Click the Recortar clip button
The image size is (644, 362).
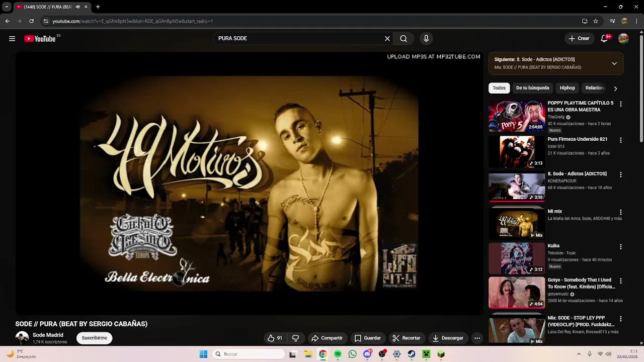[406, 338]
